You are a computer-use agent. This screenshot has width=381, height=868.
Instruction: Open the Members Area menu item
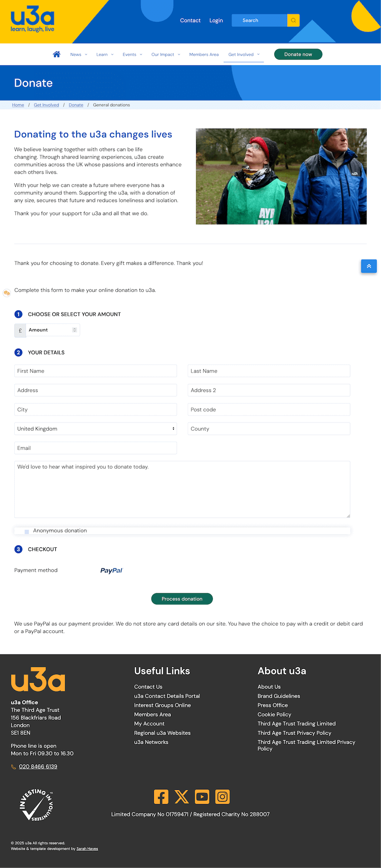coord(204,54)
